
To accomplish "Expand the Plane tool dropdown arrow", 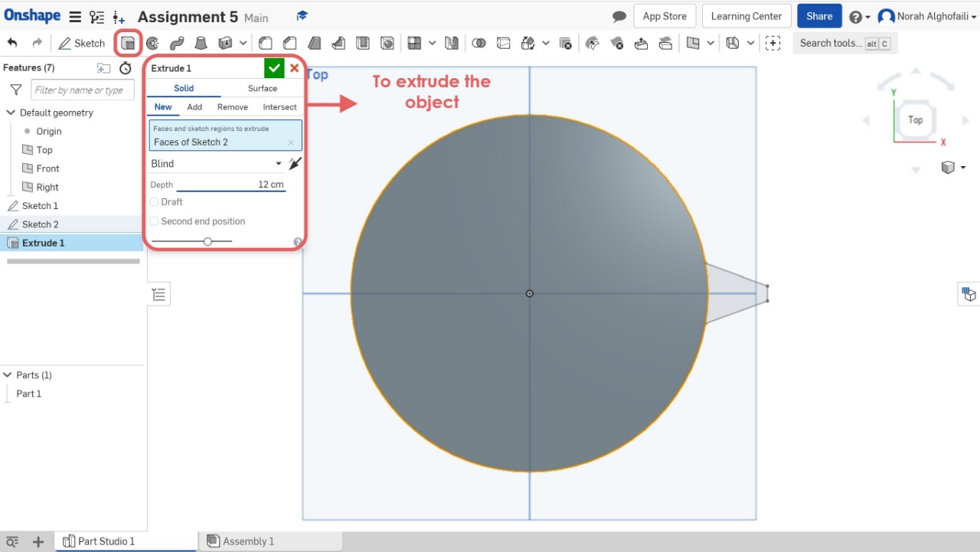I will 711,43.
